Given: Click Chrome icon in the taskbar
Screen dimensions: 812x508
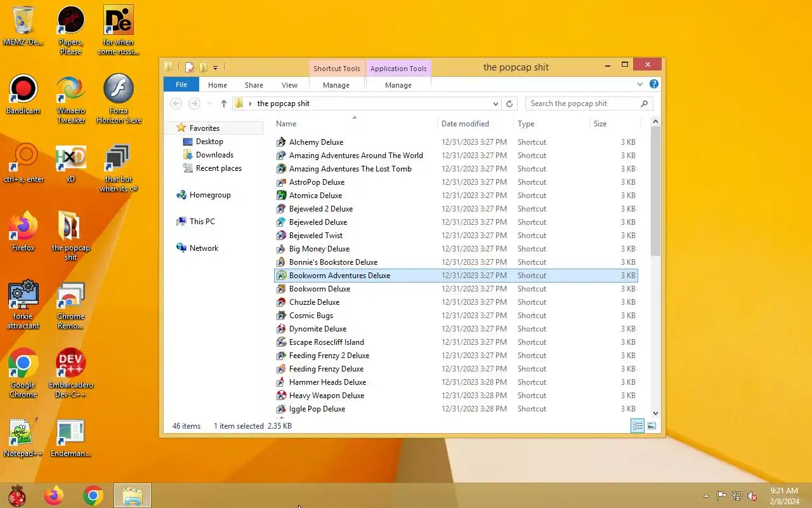Looking at the screenshot, I should coord(93,495).
